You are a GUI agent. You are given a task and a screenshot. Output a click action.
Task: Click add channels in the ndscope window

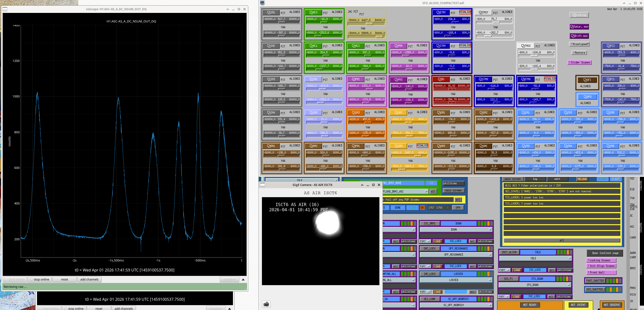(89, 279)
